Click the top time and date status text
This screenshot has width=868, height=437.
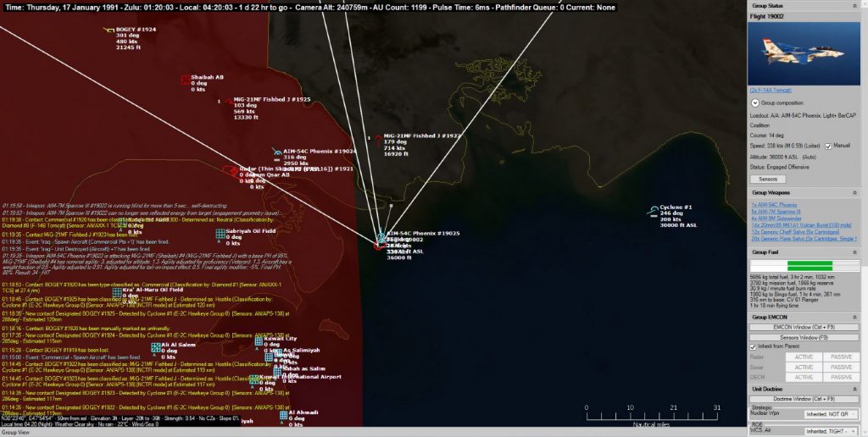click(309, 7)
